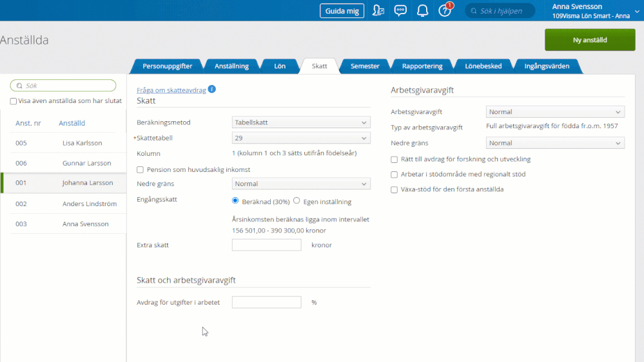Go to the Lönebesked tab

pos(483,66)
